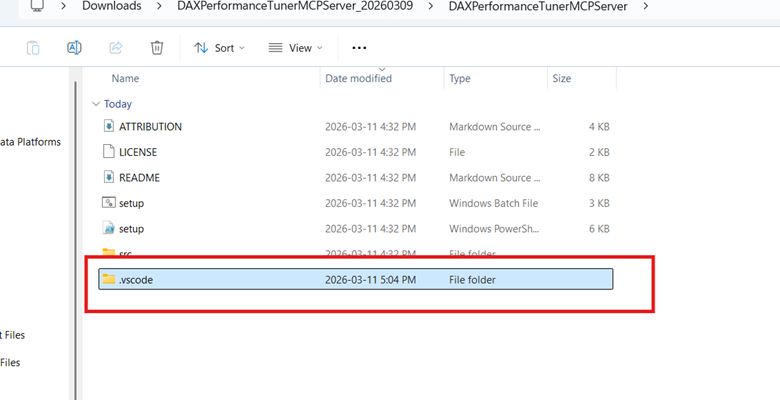Click the Rename icon in toolbar

click(74, 47)
